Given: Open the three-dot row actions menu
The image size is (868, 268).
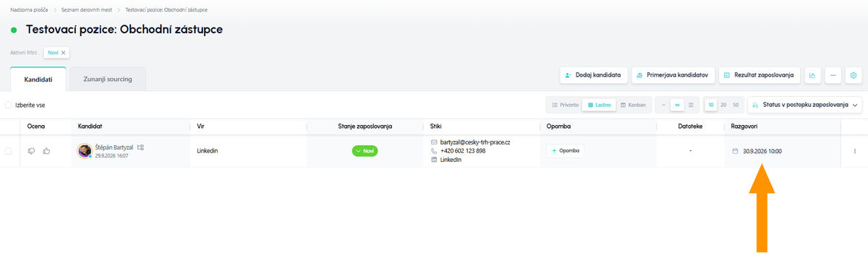Looking at the screenshot, I should tap(854, 151).
